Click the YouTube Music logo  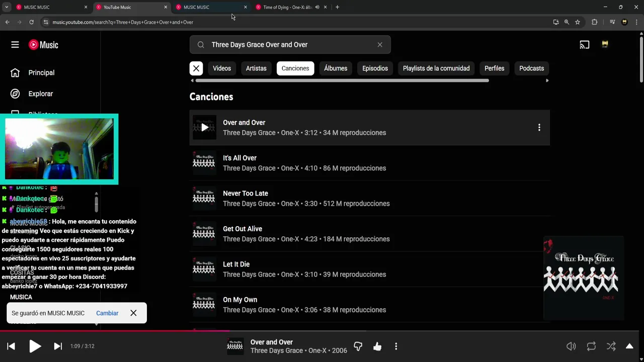pyautogui.click(x=43, y=45)
